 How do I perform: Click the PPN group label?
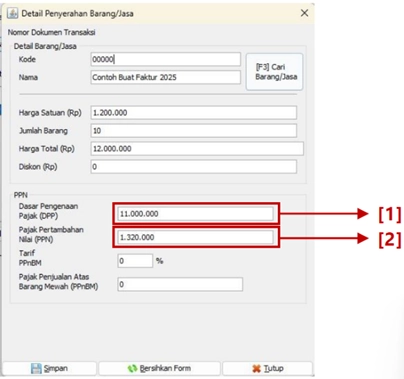click(x=21, y=195)
